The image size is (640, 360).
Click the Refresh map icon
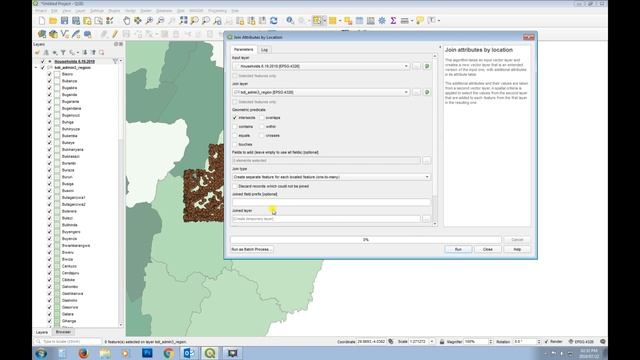[274, 20]
